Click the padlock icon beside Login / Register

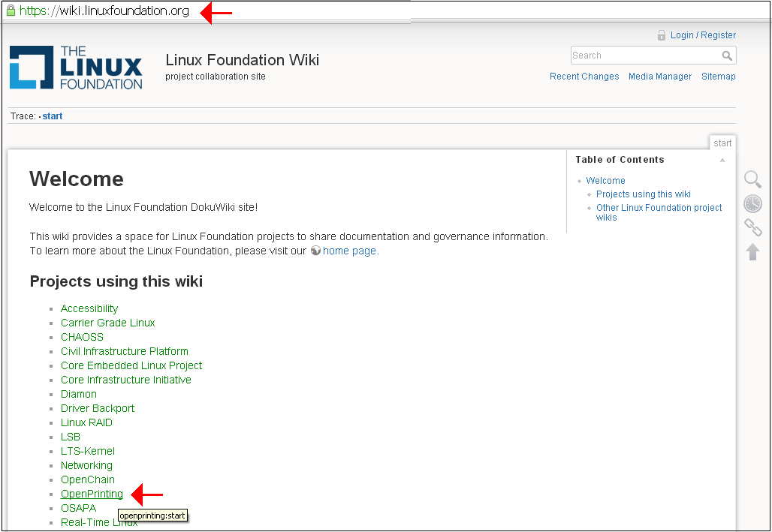661,35
